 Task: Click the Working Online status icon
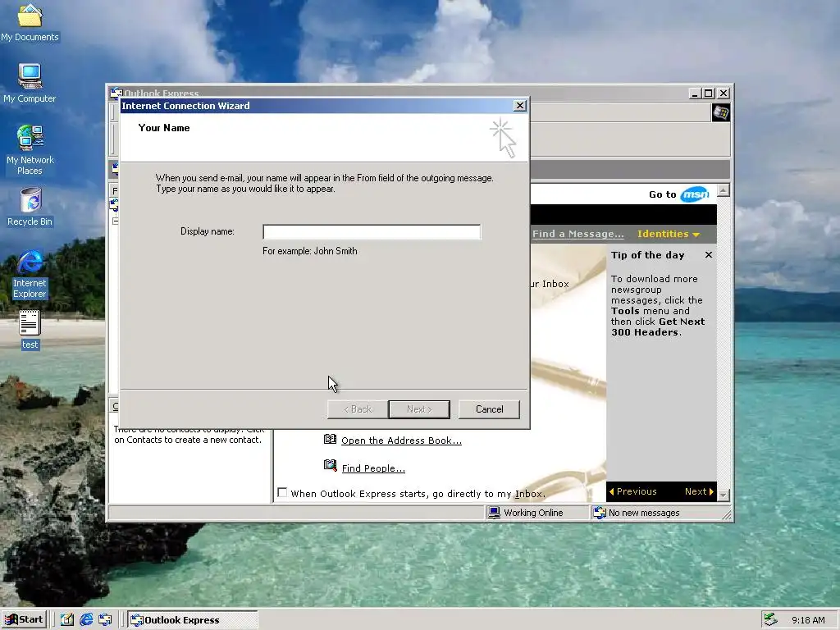click(x=494, y=513)
